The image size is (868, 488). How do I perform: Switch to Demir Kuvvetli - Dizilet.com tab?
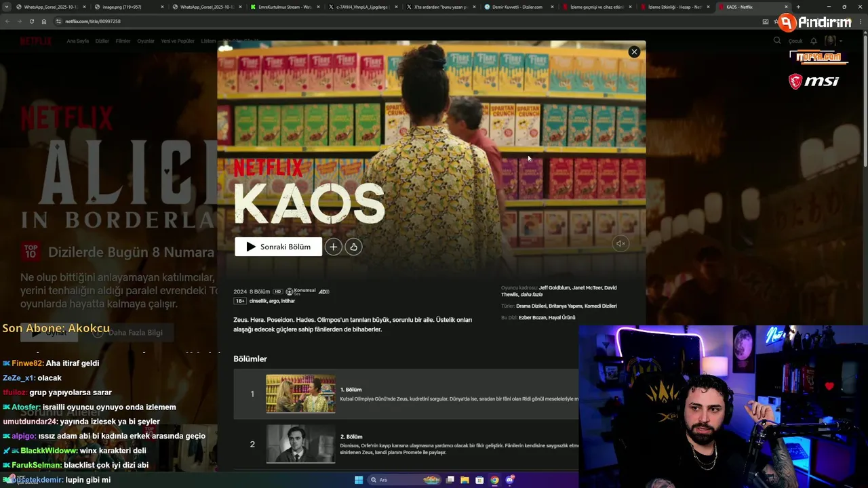517,7
